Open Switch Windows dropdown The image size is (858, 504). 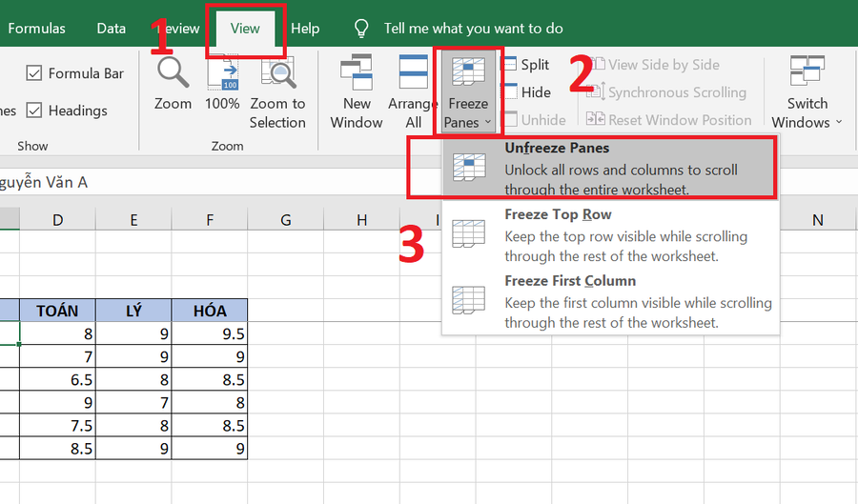pyautogui.click(x=807, y=91)
